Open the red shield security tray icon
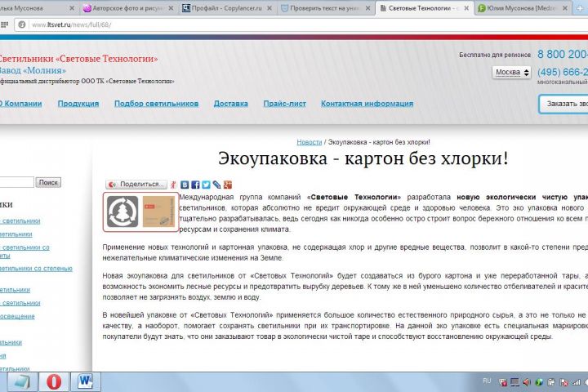The image size is (588, 392). click(503, 382)
